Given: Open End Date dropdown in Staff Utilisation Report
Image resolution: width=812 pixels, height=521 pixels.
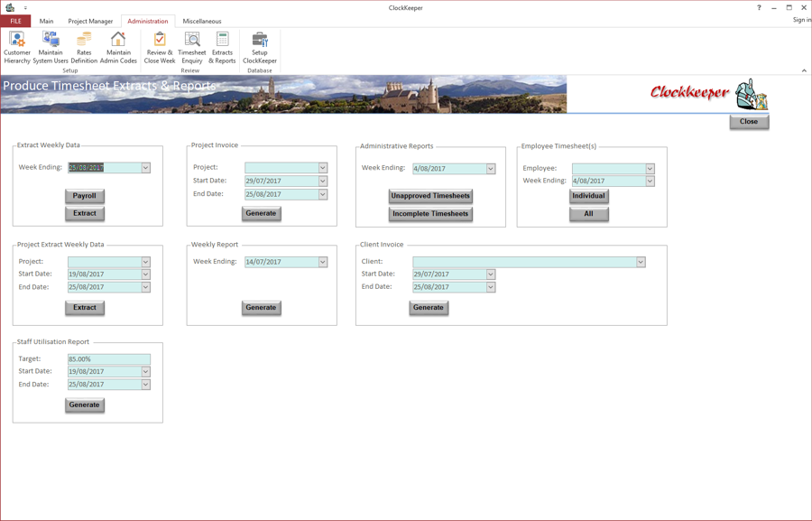Looking at the screenshot, I should [x=146, y=385].
